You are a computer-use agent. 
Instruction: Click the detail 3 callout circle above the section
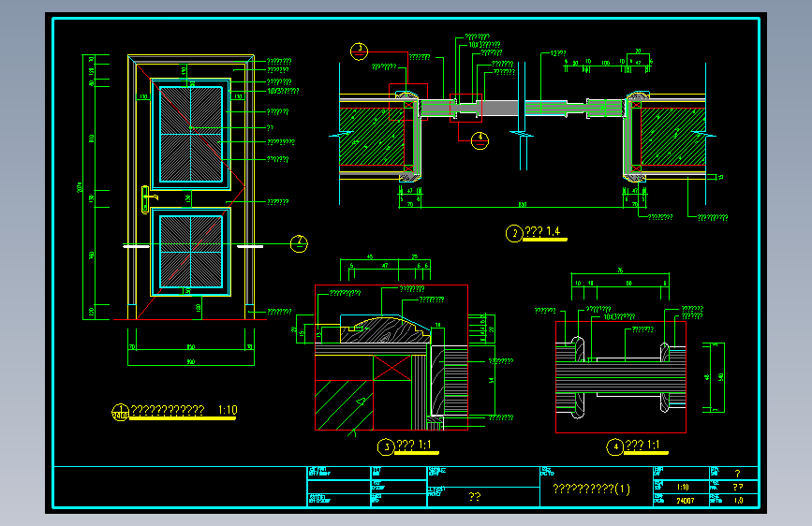click(x=359, y=51)
